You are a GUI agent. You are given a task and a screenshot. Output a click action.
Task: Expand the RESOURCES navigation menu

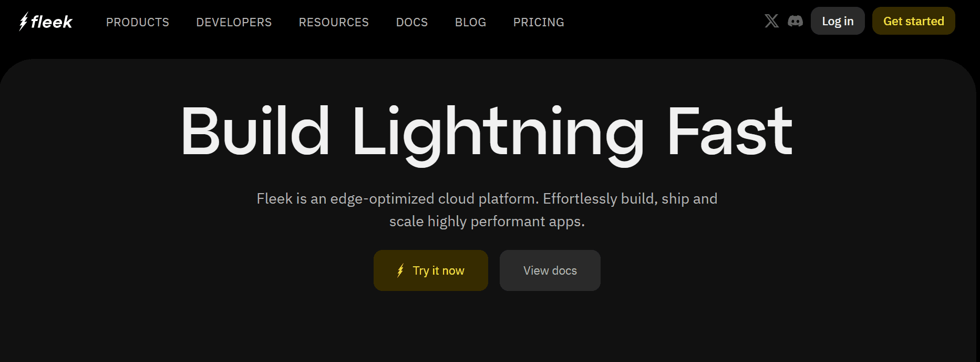tap(334, 22)
